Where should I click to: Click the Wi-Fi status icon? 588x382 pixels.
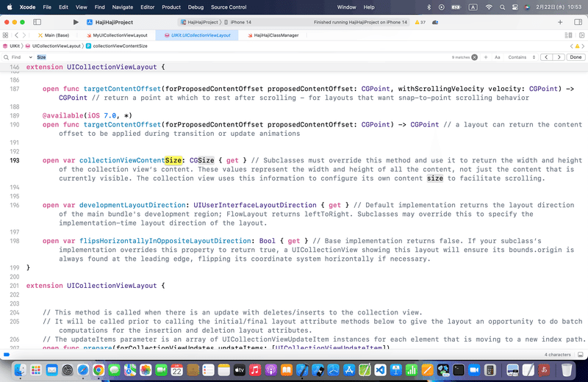tap(489, 7)
